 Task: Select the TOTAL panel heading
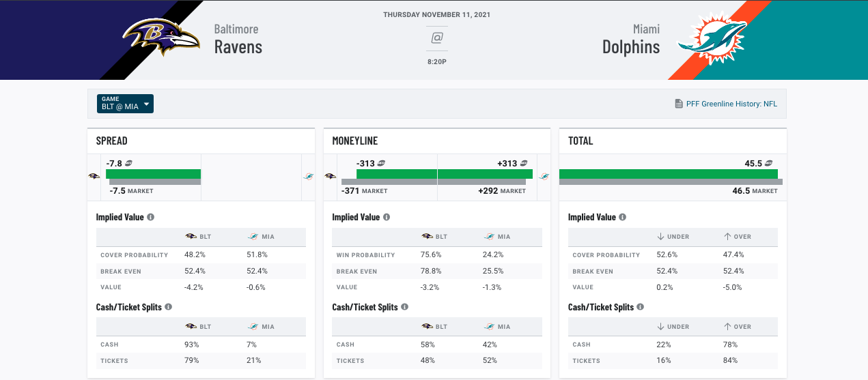click(580, 141)
